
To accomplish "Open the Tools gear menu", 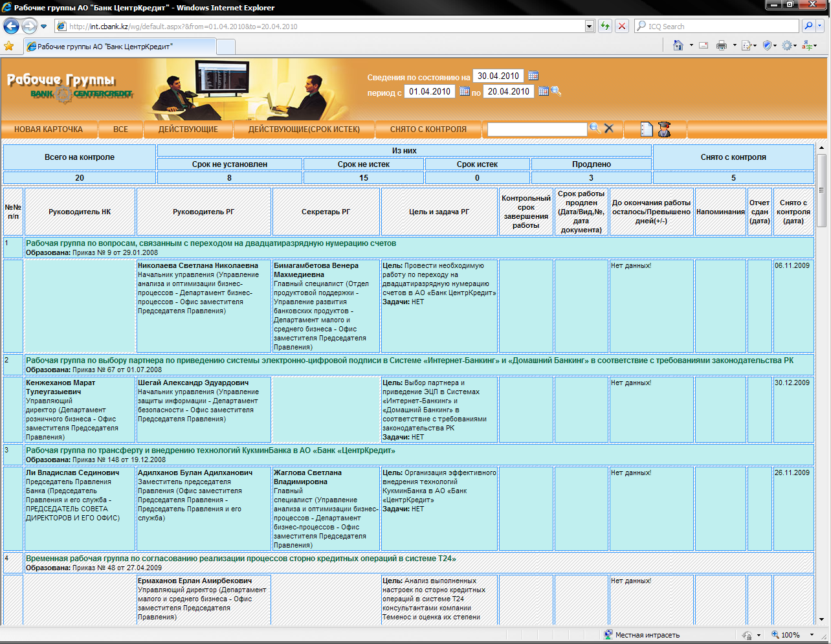I will tap(790, 45).
